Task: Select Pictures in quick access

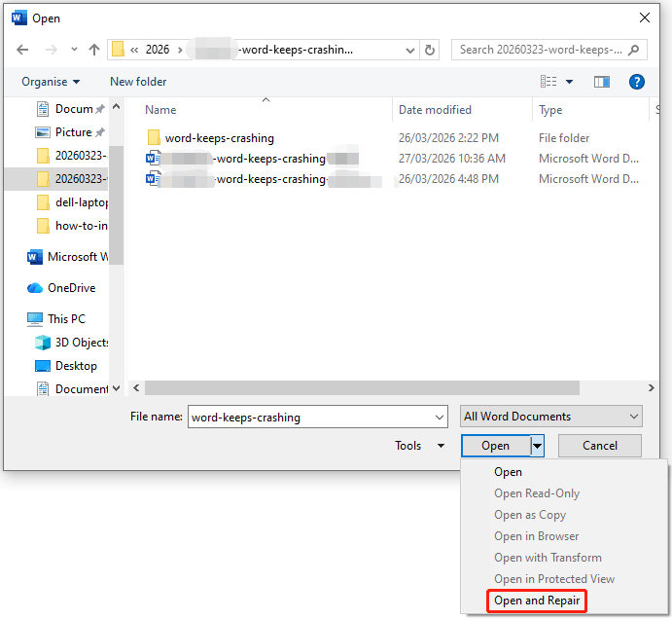Action: tap(70, 132)
